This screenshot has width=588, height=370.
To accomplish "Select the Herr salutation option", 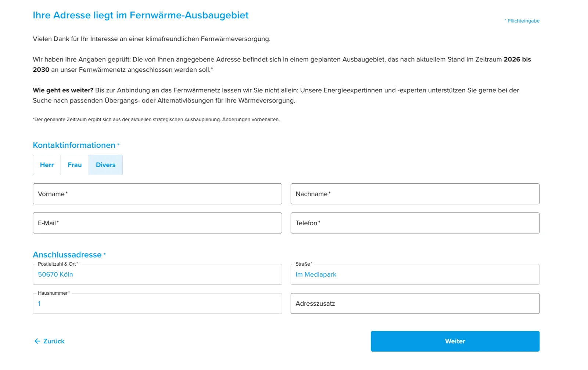I will [47, 165].
